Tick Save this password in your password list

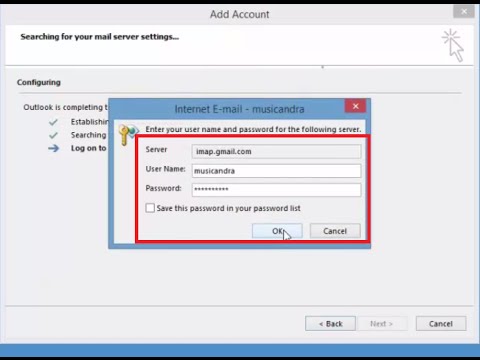click(x=150, y=208)
